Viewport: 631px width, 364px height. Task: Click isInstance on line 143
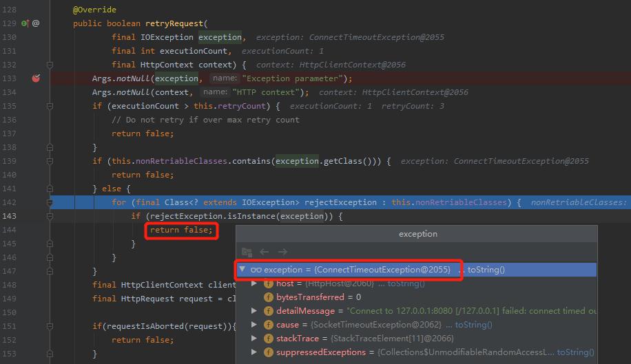(251, 216)
